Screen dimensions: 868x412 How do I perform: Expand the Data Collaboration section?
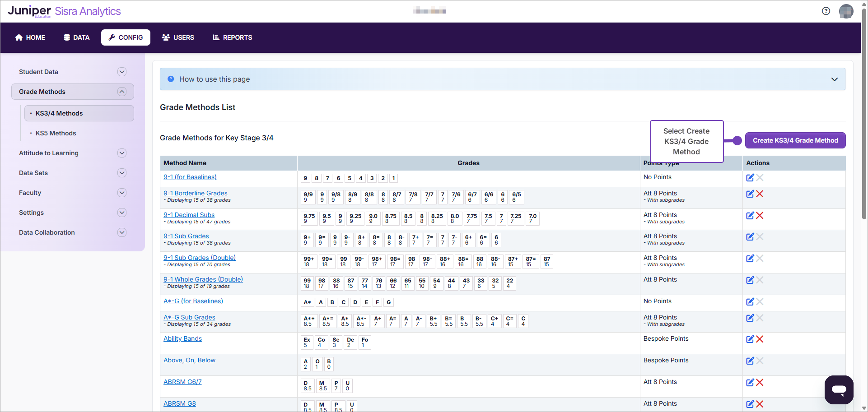[x=121, y=232]
